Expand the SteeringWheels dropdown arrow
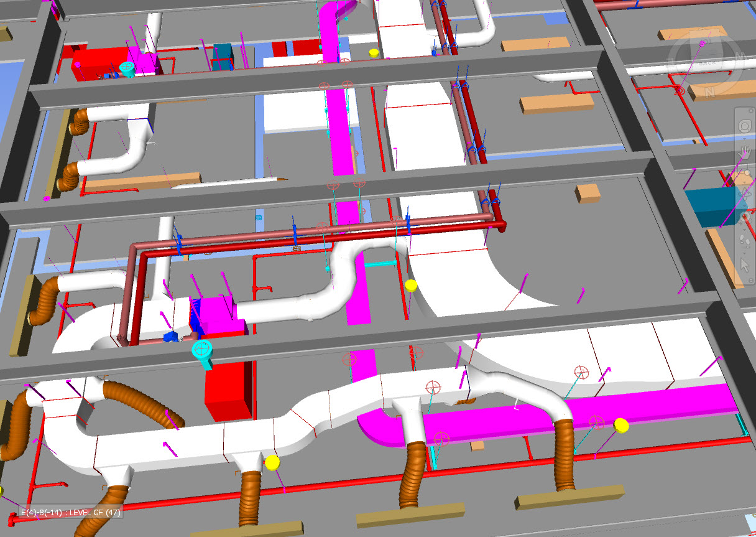 (x=744, y=139)
